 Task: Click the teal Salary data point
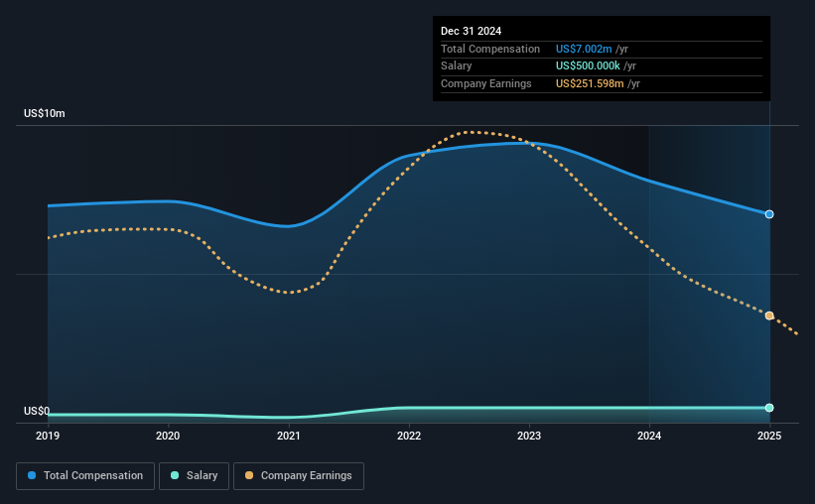[x=769, y=408]
